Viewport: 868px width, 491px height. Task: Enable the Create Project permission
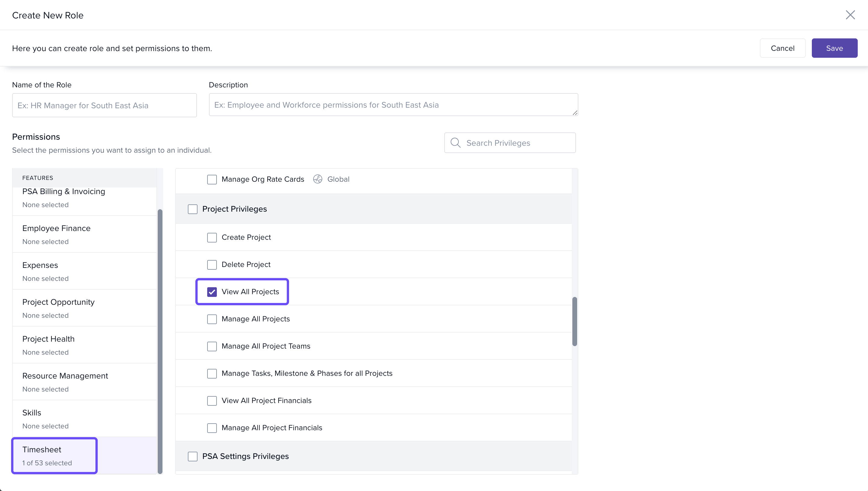tap(212, 237)
